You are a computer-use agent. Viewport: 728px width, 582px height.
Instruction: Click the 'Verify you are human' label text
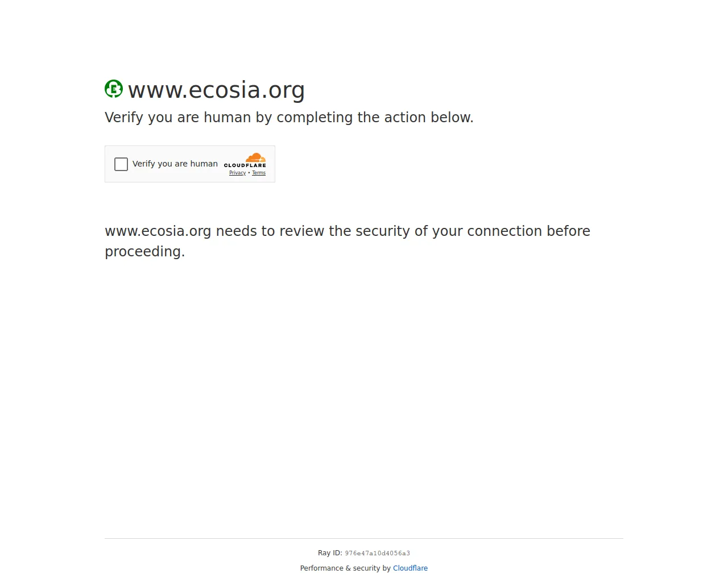175,164
